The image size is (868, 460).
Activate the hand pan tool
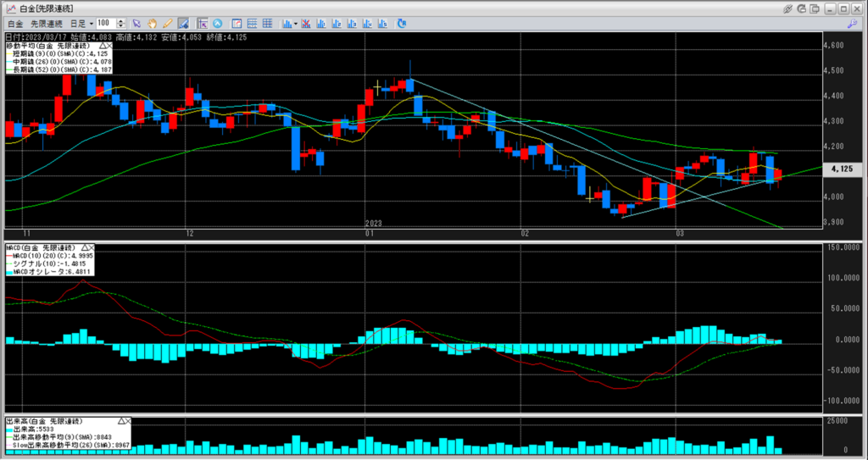pos(152,23)
